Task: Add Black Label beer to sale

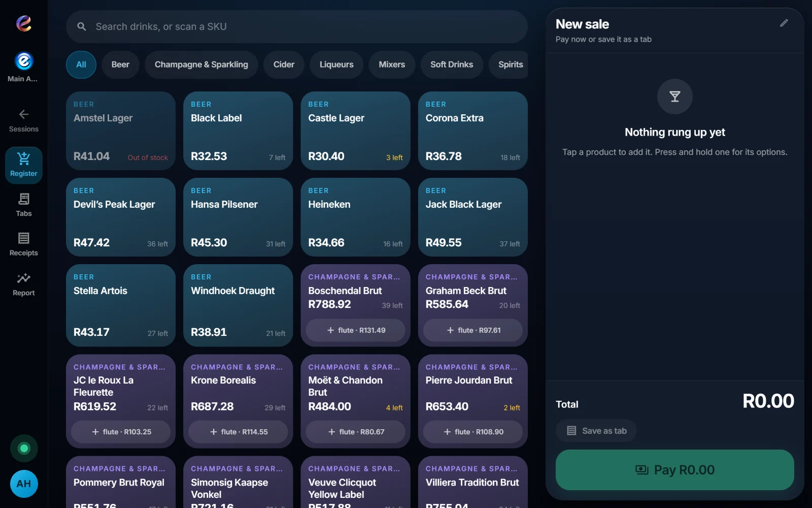Action: pyautogui.click(x=238, y=131)
